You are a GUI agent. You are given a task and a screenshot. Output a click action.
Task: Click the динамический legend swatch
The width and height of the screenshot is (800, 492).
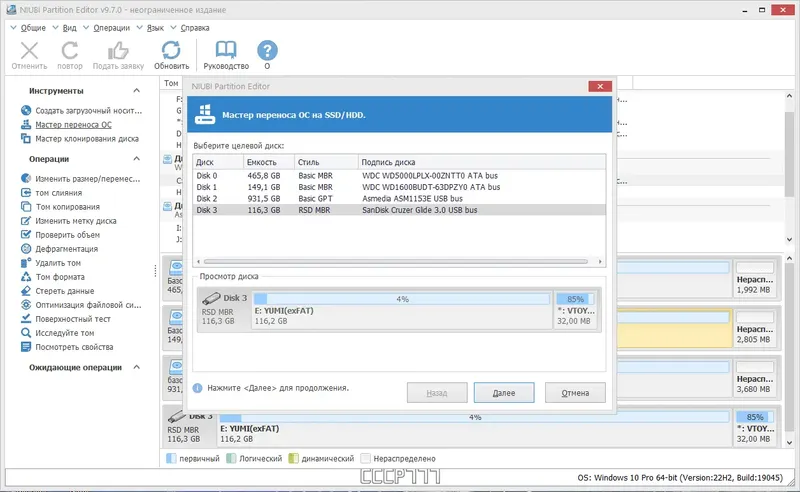(x=293, y=458)
